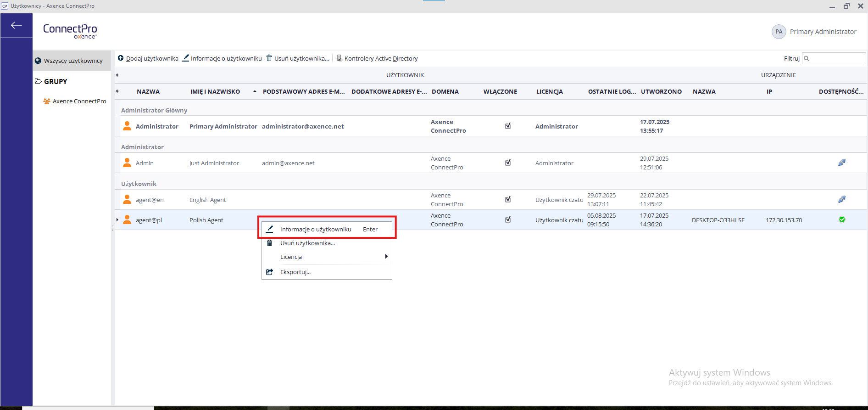Viewport: 868px width, 410px height.
Task: Click the Axence ConnectPro group people icon
Action: click(47, 101)
